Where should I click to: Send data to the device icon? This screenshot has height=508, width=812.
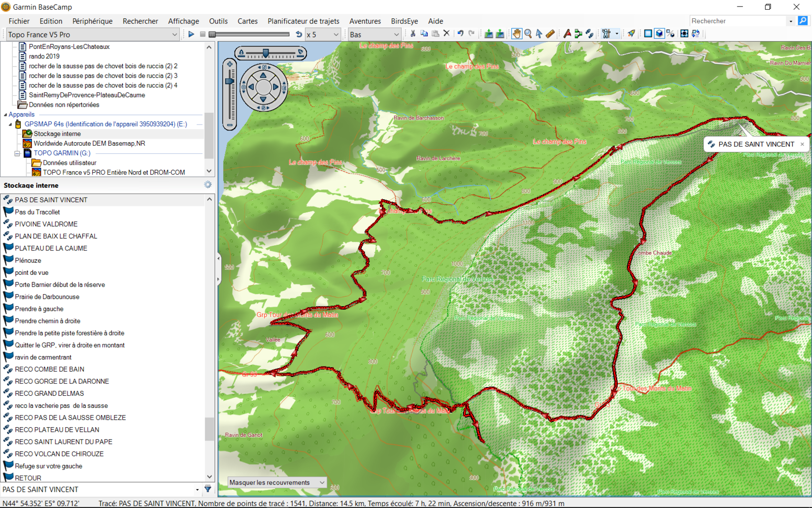pos(488,34)
